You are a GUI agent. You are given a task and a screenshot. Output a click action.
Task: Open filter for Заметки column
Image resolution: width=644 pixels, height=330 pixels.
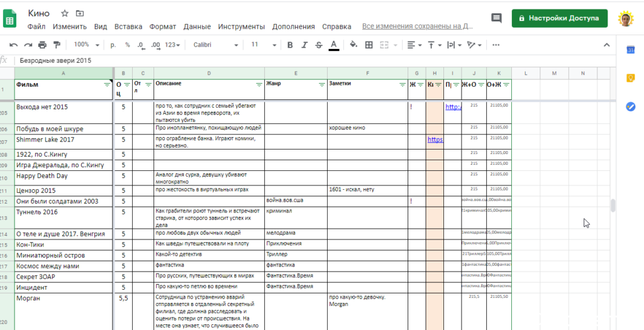point(402,85)
